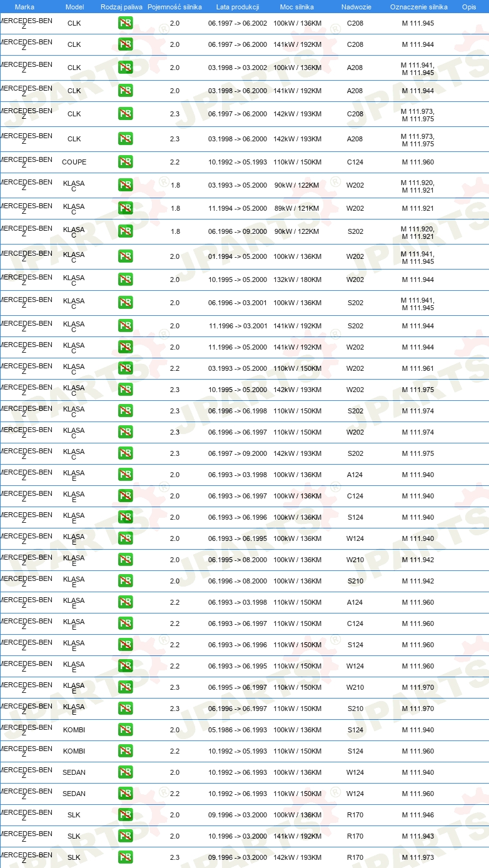Select the R170 cell in the M 111.973 row
The width and height of the screenshot is (489, 868).
pos(355,857)
